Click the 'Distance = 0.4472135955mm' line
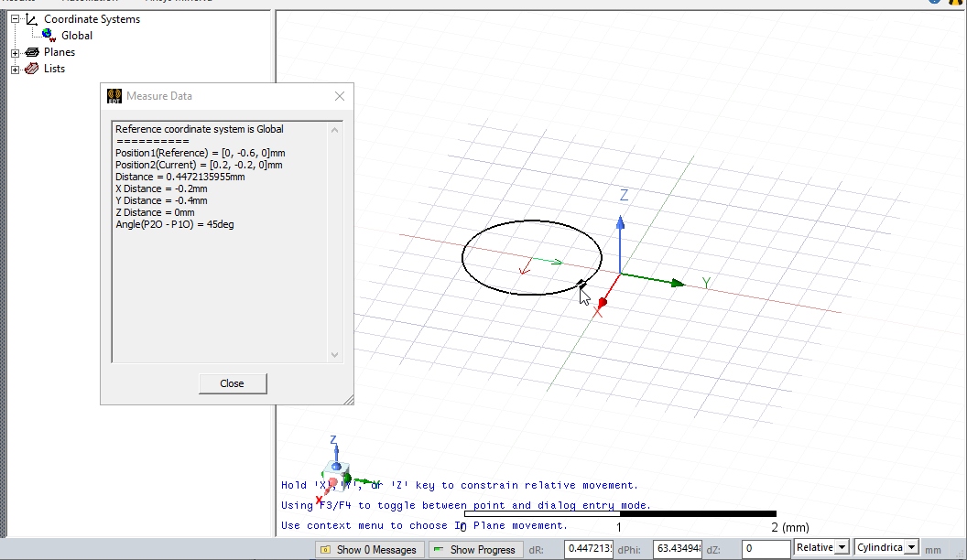The width and height of the screenshot is (967, 560). click(180, 177)
